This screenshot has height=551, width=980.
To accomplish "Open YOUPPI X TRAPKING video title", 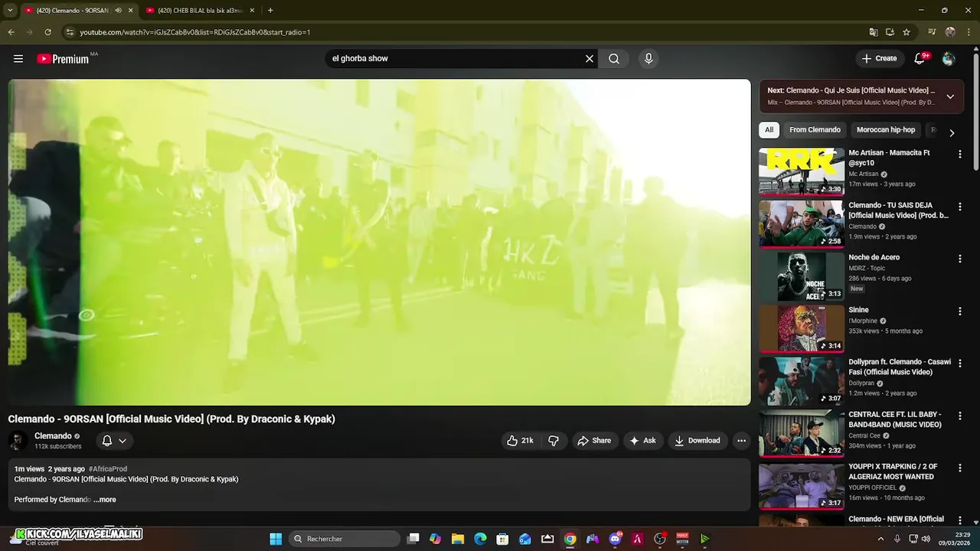I will click(x=893, y=471).
